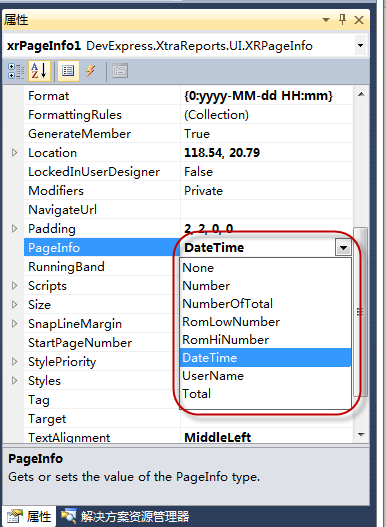
Task: Click the empty NavigateUrl value field
Action: coord(266,210)
